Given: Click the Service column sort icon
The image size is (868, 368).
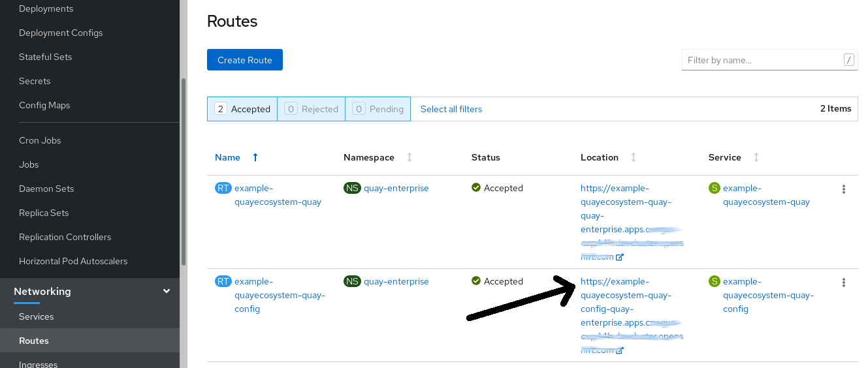Looking at the screenshot, I should [x=756, y=157].
